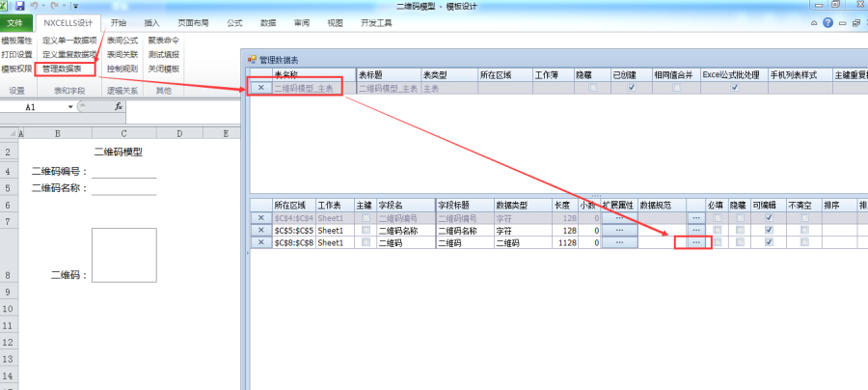Toggle 已创建 checkbox for 二维码模型_主表
868x390 pixels.
631,88
